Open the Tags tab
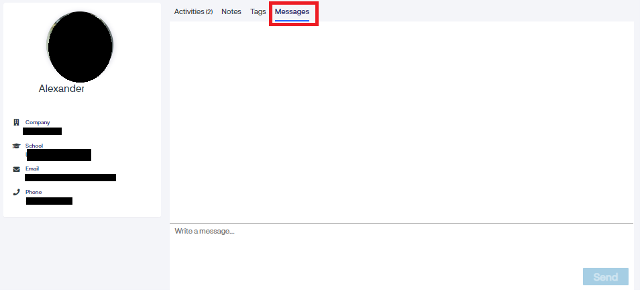 [x=258, y=12]
